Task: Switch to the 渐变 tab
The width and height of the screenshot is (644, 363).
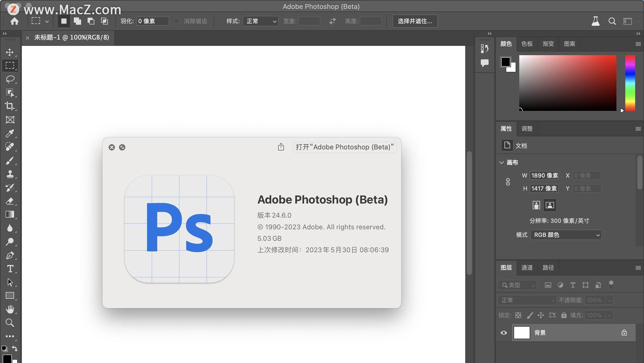Action: click(x=548, y=44)
